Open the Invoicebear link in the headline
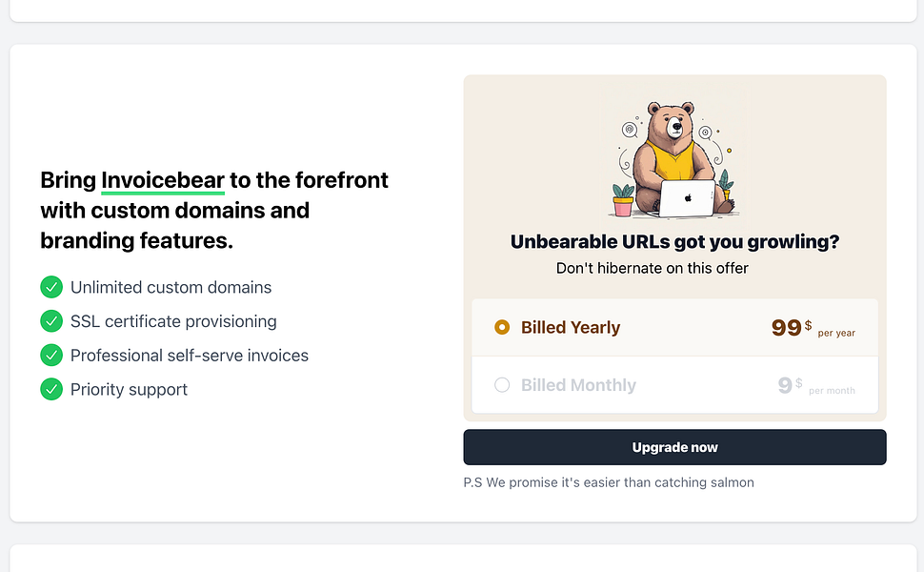Viewport: 924px width, 572px height. [x=163, y=179]
